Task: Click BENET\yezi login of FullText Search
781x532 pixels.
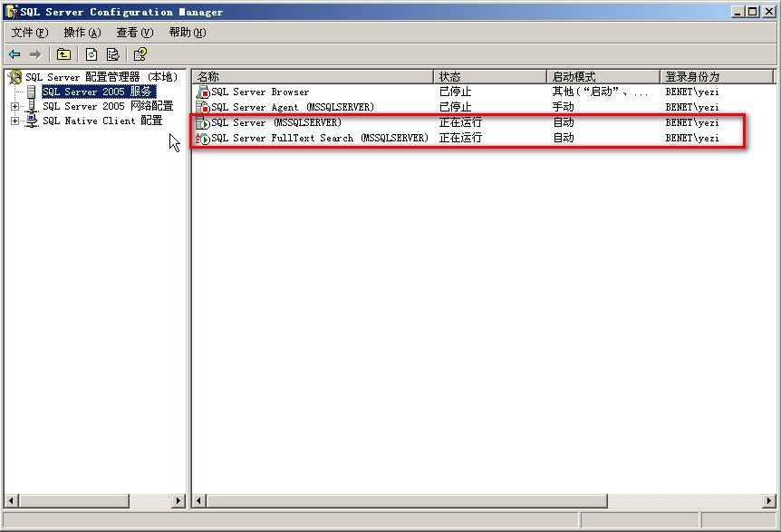Action: [x=692, y=138]
